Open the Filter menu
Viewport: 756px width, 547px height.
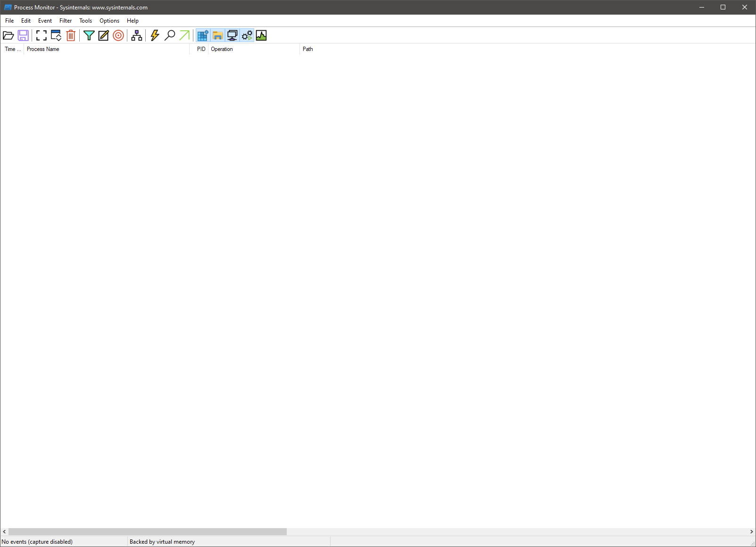pos(66,21)
